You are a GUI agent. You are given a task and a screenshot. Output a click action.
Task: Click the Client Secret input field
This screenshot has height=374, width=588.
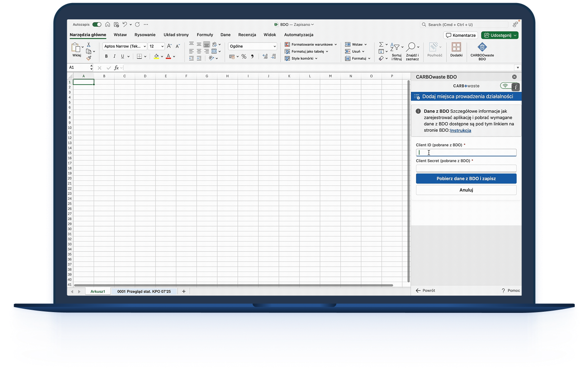point(466,168)
